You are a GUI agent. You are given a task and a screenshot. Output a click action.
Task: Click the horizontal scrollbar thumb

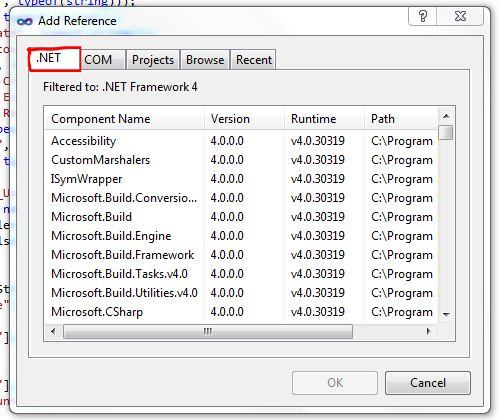[x=208, y=331]
